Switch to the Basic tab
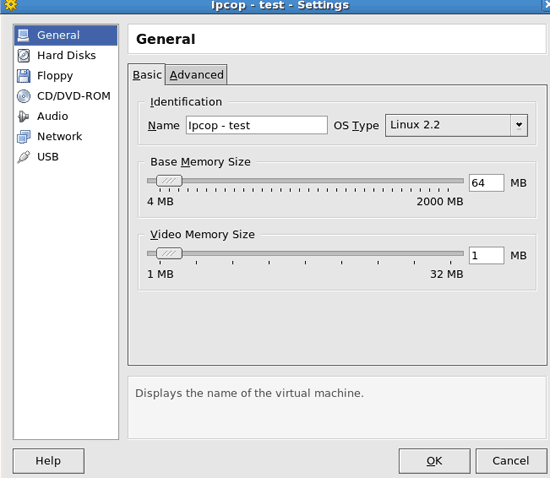This screenshot has width=550, height=478. point(147,75)
